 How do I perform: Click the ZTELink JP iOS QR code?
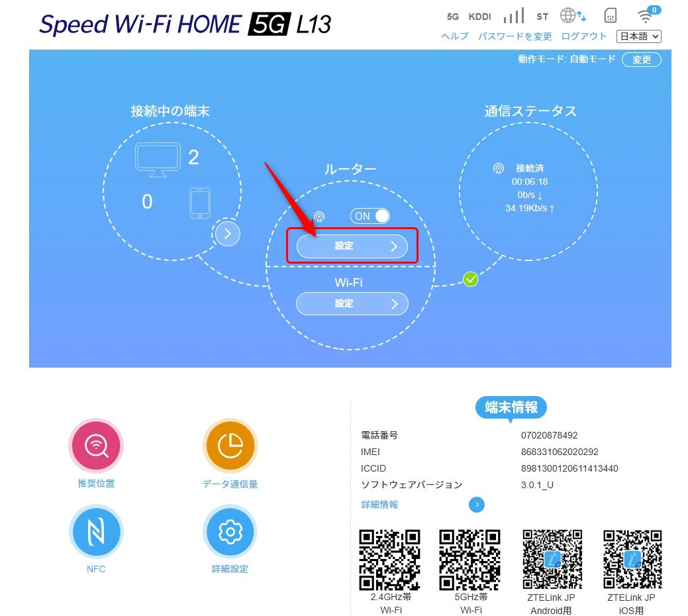click(x=632, y=560)
